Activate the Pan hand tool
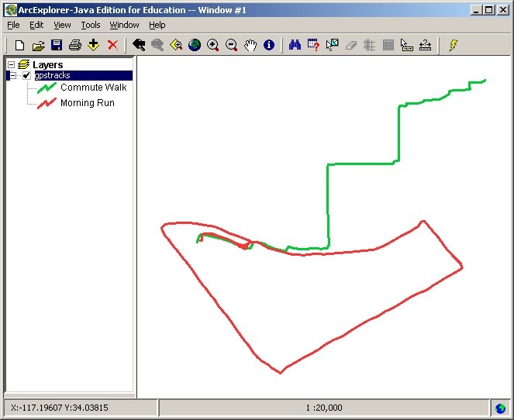Viewport: 514px width, 420px height. click(x=250, y=45)
